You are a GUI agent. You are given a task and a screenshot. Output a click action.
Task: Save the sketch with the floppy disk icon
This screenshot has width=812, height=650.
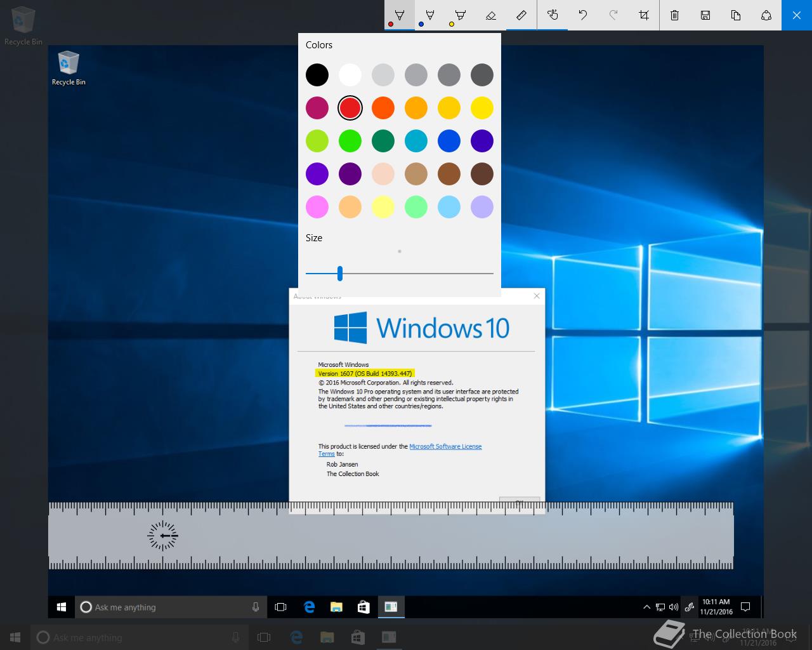pyautogui.click(x=705, y=15)
